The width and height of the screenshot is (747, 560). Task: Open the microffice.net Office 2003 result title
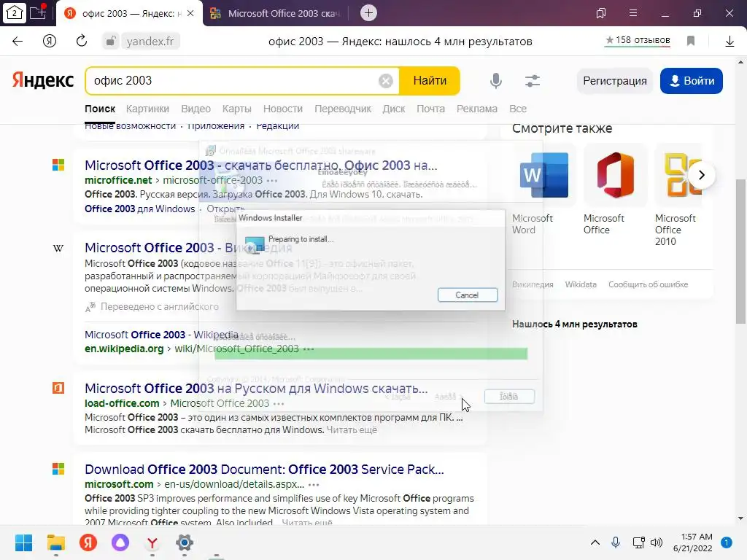click(x=261, y=166)
